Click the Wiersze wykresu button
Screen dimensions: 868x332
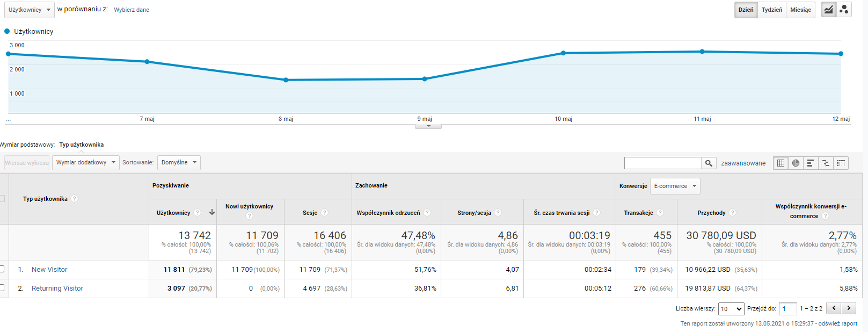point(27,162)
